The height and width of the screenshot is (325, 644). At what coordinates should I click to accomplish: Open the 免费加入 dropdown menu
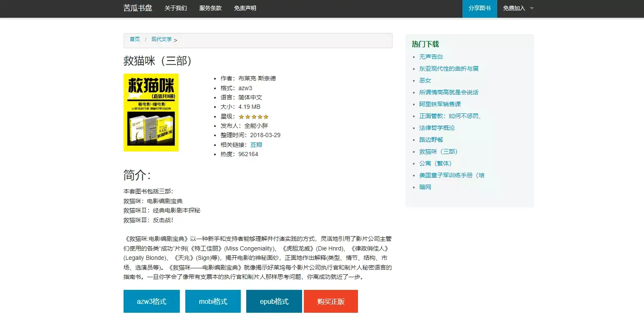tap(514, 8)
